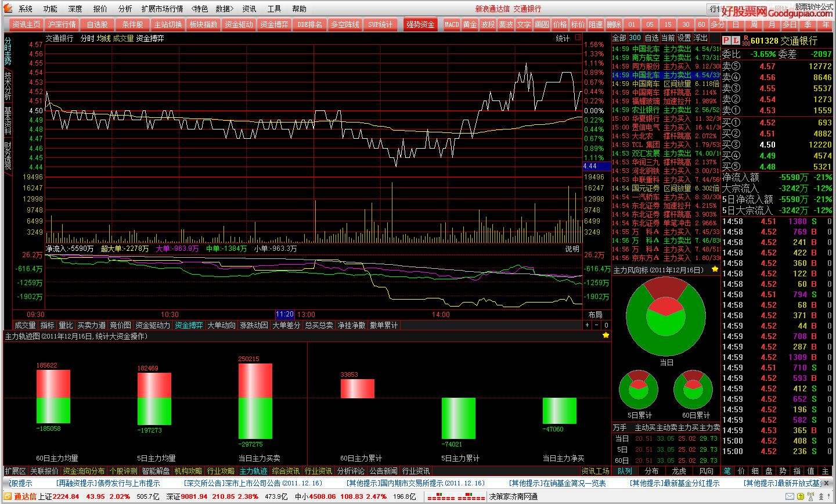Viewport: 836px width, 504px height.
Task: Open the 扩展市场行情 menu
Action: 162,9
